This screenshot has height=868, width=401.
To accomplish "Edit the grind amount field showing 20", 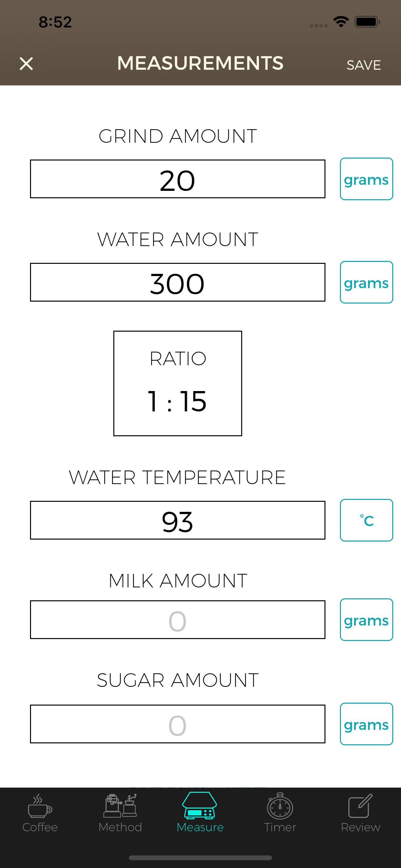I will tap(178, 179).
